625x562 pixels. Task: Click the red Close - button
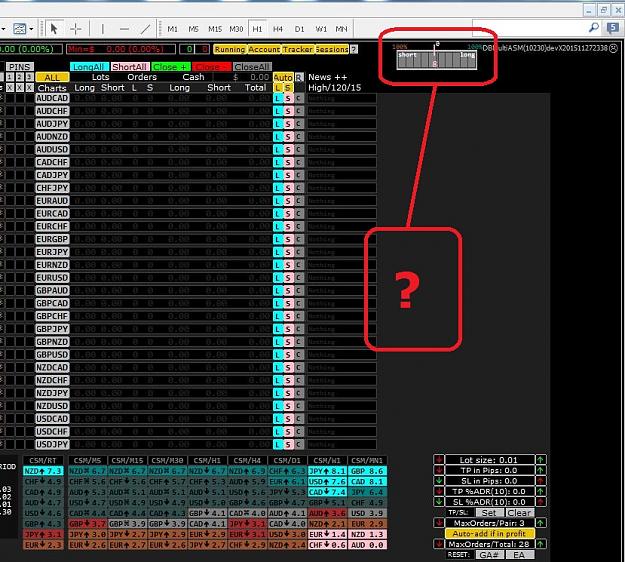212,67
